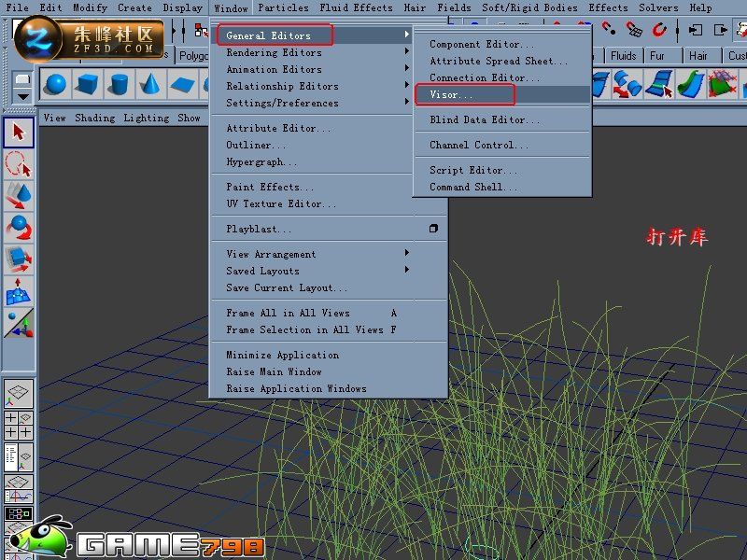Pick the Rotate tool in toolbox
747x560 pixels.
click(x=19, y=228)
